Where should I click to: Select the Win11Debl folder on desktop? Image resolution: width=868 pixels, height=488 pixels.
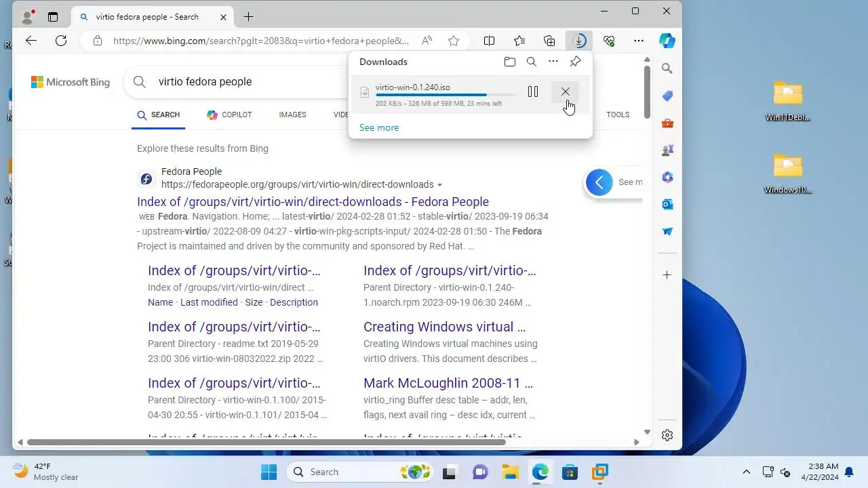(787, 101)
